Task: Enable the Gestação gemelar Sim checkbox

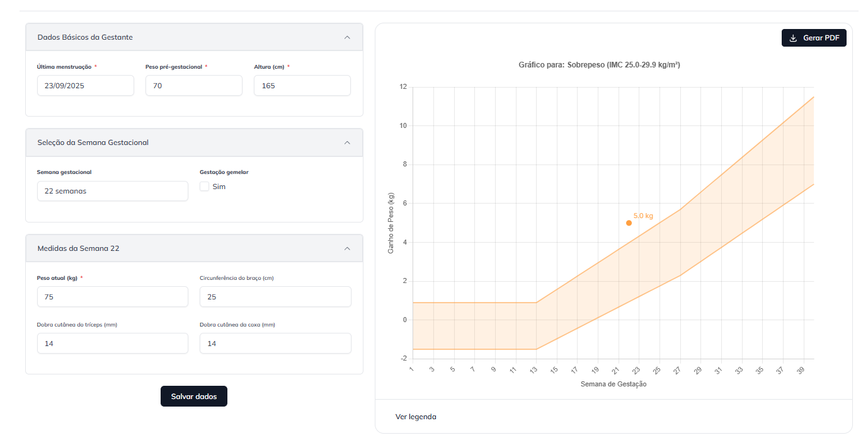Action: click(x=205, y=187)
